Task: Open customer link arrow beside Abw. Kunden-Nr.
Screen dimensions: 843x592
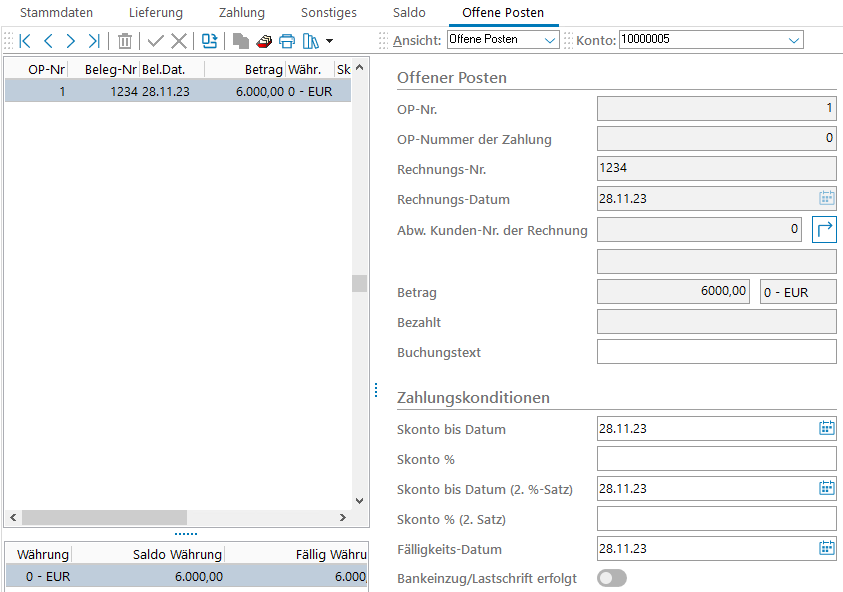Action: coord(824,229)
